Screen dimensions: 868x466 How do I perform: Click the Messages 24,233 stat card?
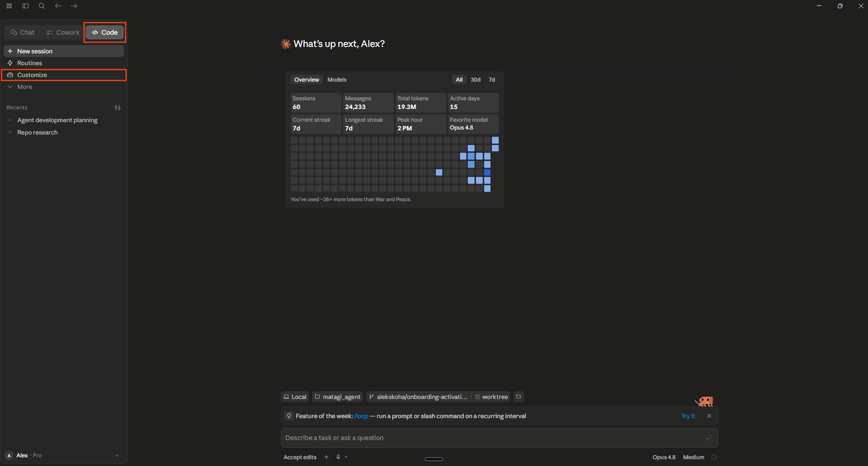tap(368, 103)
